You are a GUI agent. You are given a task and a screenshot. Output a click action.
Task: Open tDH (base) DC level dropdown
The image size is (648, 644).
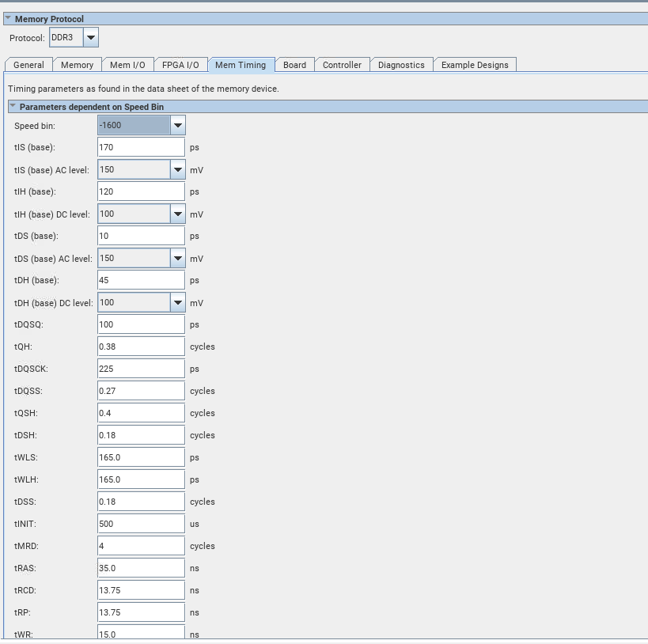[x=178, y=302]
